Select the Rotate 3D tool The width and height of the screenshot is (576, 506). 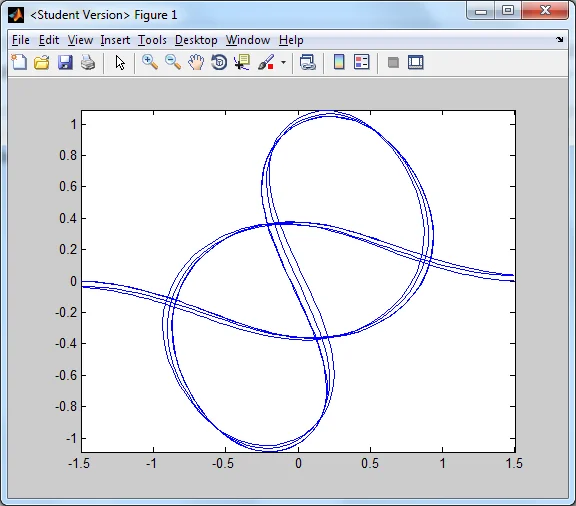[x=219, y=62]
